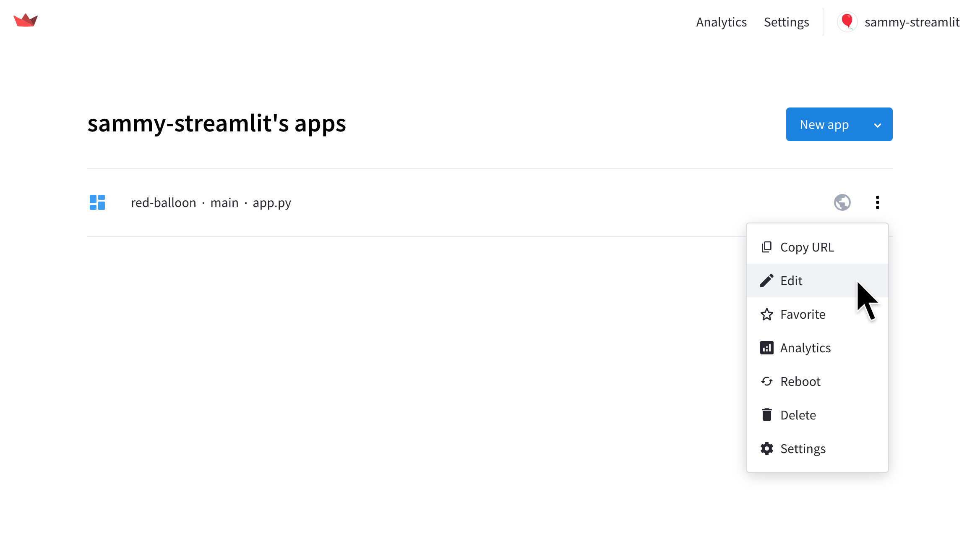Click the New app button

pos(839,124)
